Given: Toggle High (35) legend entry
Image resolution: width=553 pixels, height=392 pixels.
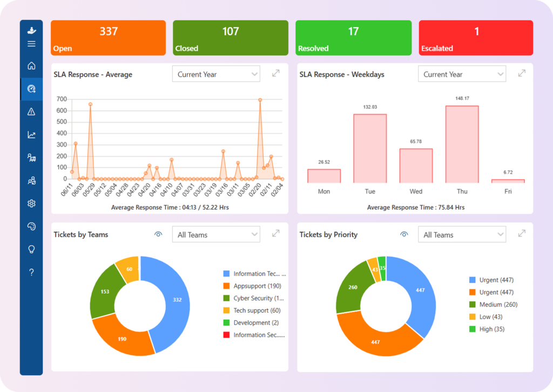Looking at the screenshot, I should pos(487,329).
